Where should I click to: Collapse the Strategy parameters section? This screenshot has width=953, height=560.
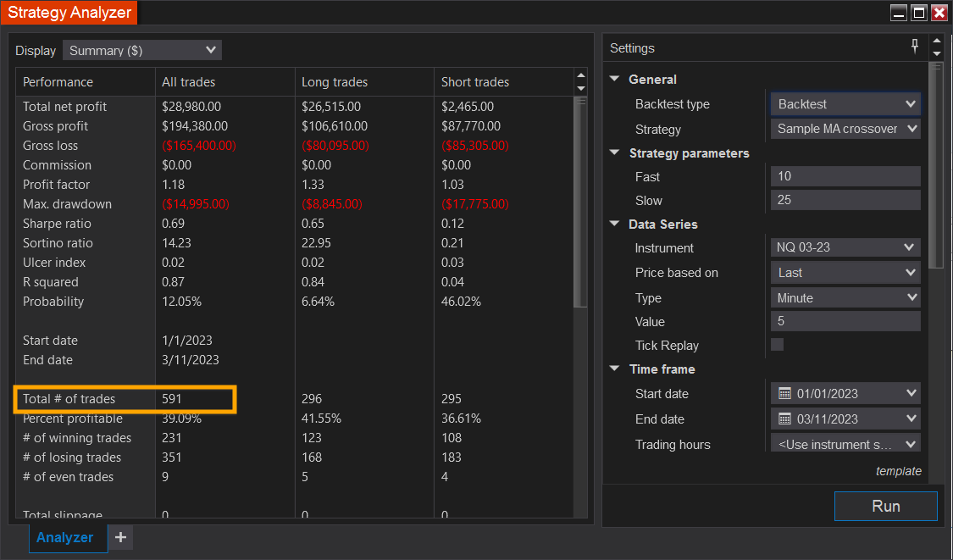click(x=615, y=153)
